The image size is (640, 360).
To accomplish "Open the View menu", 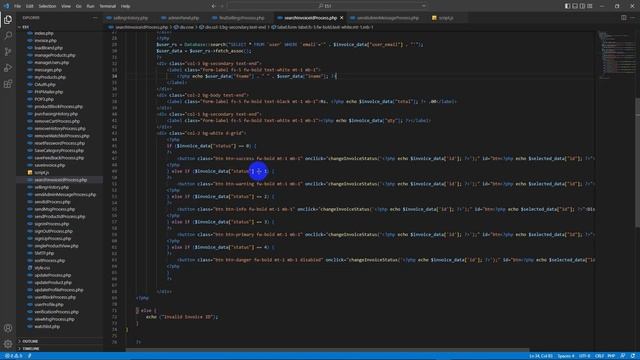I will [66, 6].
